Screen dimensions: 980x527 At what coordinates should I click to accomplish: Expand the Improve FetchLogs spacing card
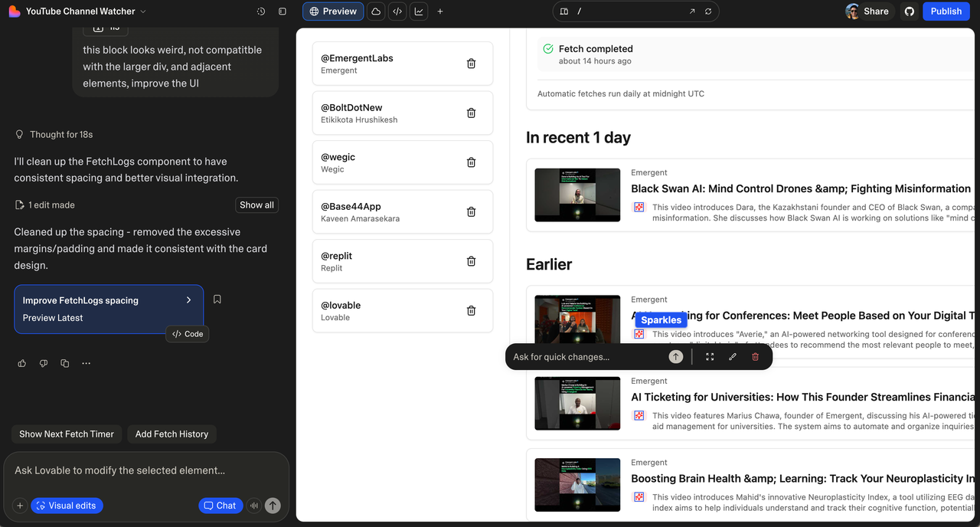188,300
